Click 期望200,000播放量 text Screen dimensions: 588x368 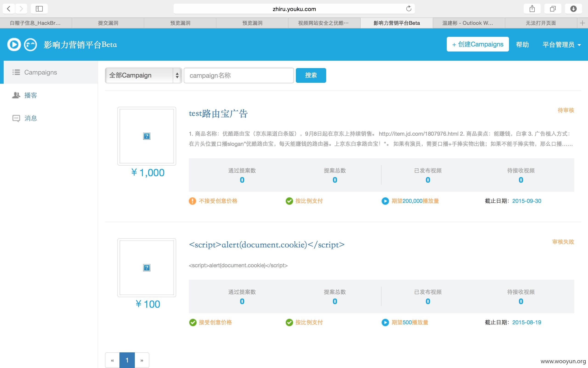click(x=415, y=201)
